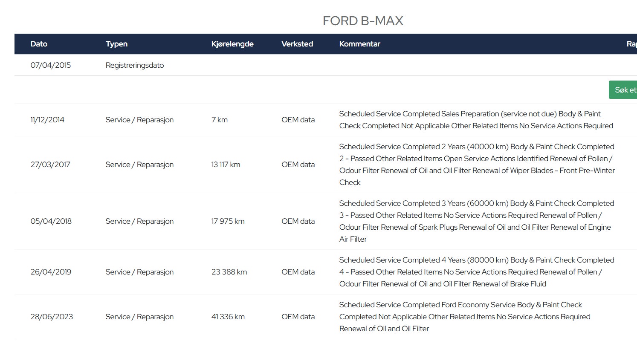The width and height of the screenshot is (637, 364).
Task: Click OEM data in 27/03/2017 row
Action: tap(298, 165)
